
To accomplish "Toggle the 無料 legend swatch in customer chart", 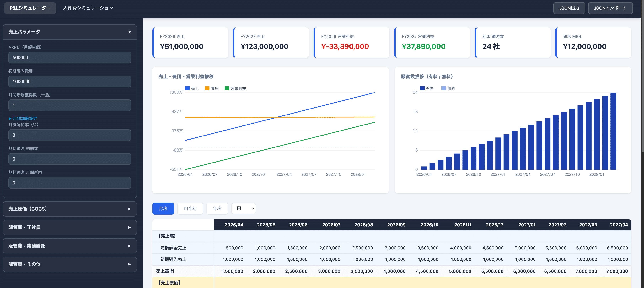I will click(x=443, y=88).
